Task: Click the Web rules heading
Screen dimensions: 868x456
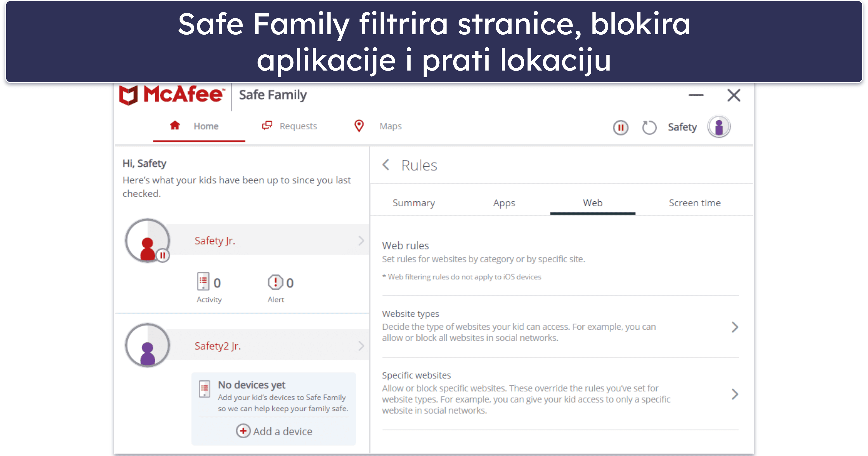Action: click(x=405, y=246)
